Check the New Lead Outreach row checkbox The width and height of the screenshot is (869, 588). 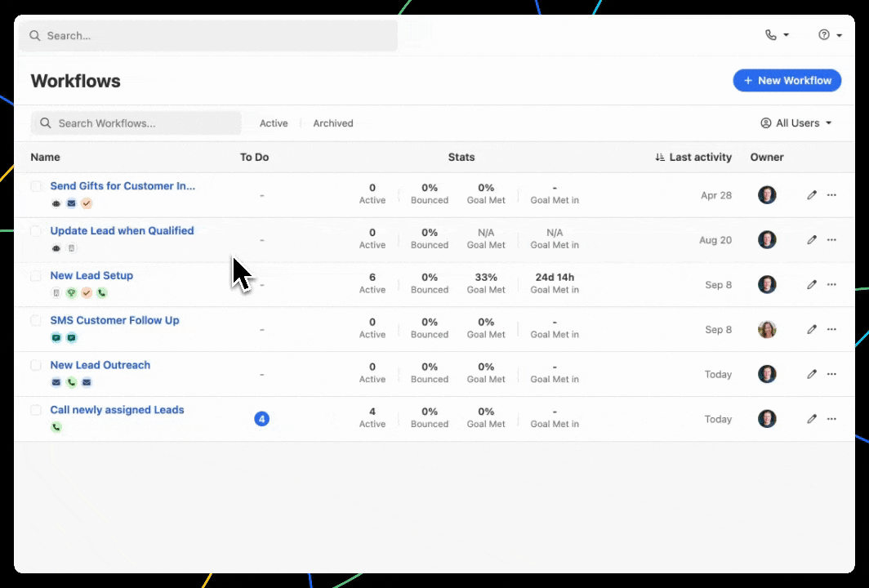pos(36,365)
